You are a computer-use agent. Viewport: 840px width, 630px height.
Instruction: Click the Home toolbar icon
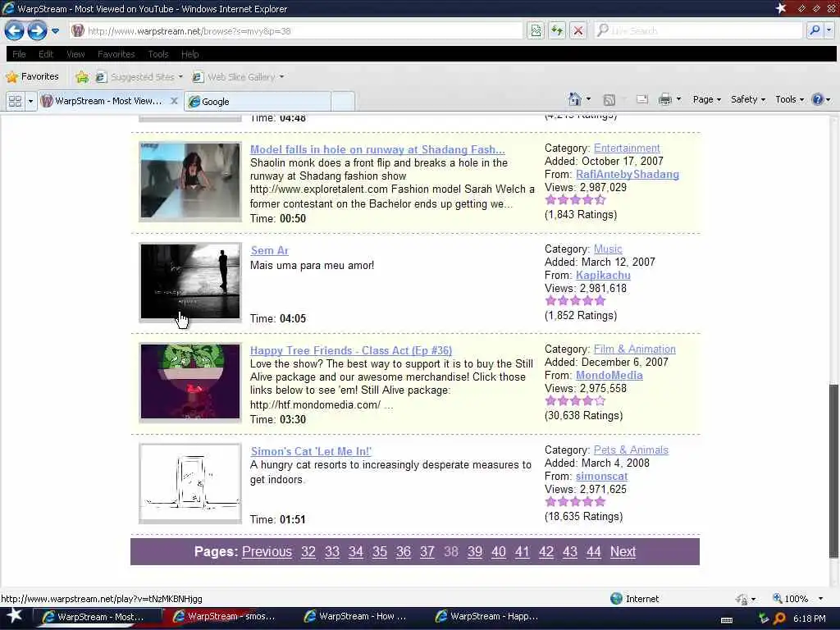574,99
